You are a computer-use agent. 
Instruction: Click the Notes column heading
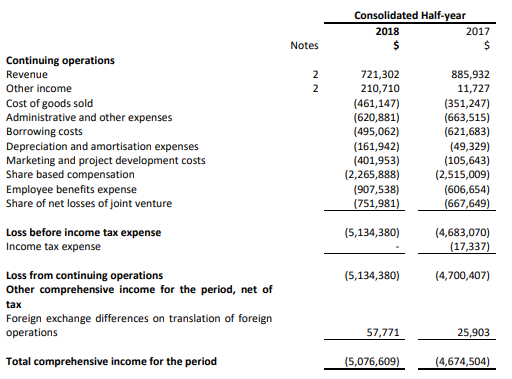pos(304,45)
